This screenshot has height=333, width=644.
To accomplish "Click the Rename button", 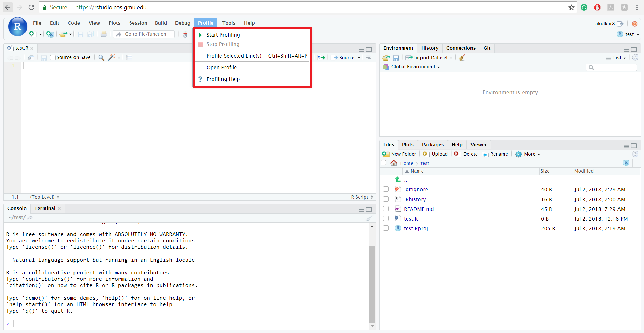I will [495, 154].
